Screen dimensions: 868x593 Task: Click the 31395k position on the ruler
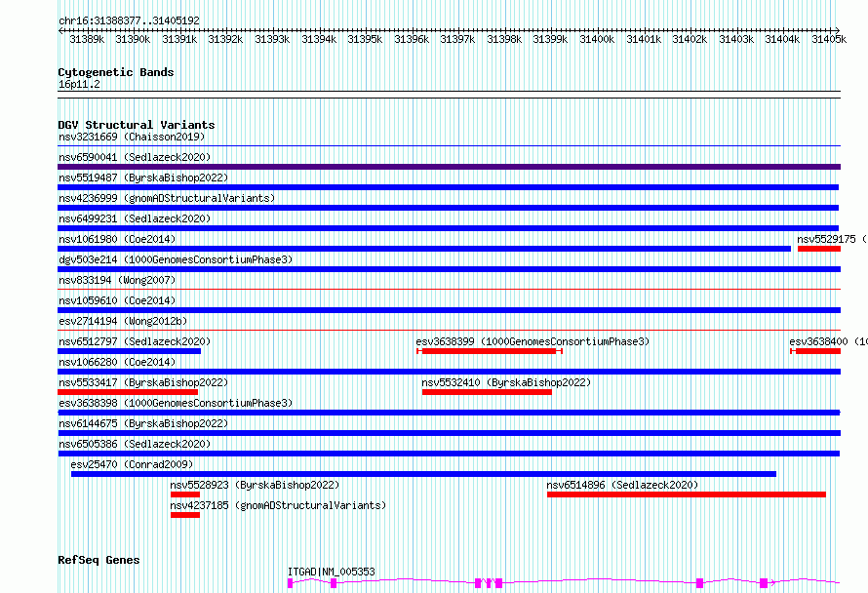point(365,39)
